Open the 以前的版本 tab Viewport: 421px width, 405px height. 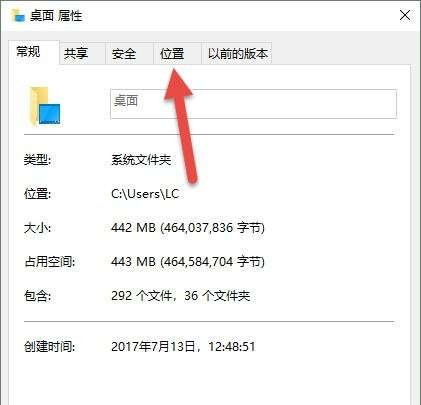pyautogui.click(x=237, y=53)
